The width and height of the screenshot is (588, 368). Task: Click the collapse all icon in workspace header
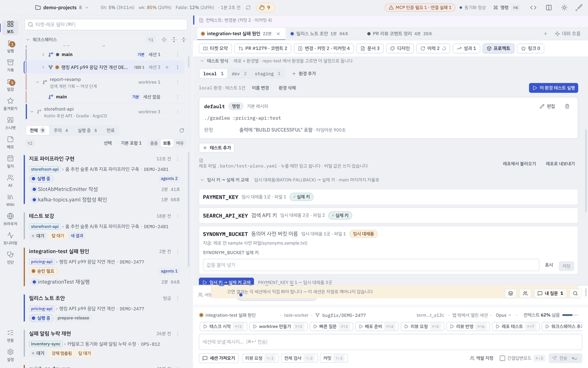[183, 40]
